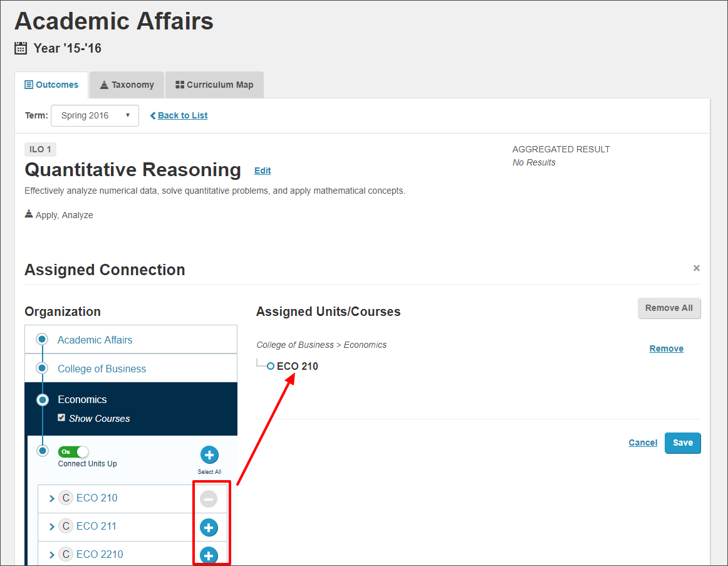The width and height of the screenshot is (728, 566).
Task: Expand the ECO 2210 course row
Action: click(52, 555)
